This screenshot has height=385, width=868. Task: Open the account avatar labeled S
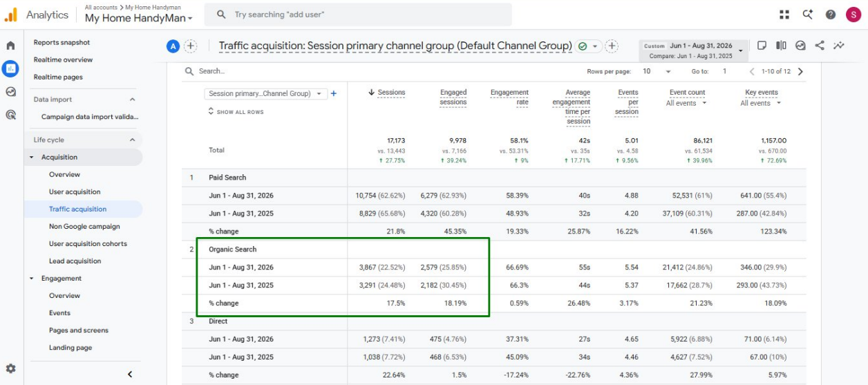click(853, 15)
